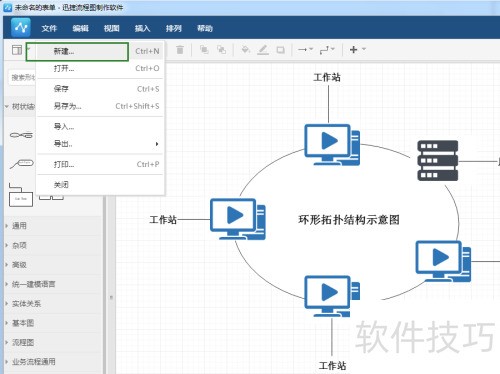The image size is (500, 374).
Task: Expand the 业务流程通用 shape category
Action: pos(53,362)
